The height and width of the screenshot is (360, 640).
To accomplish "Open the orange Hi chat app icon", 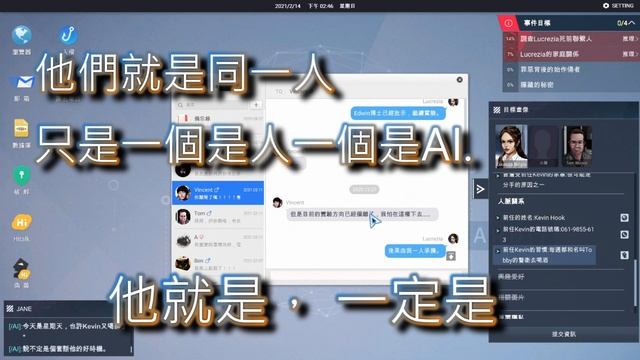I will point(21,223).
